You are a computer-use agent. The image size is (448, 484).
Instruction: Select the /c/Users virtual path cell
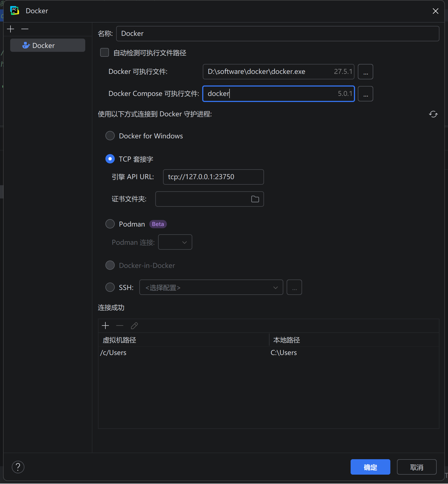coord(183,353)
